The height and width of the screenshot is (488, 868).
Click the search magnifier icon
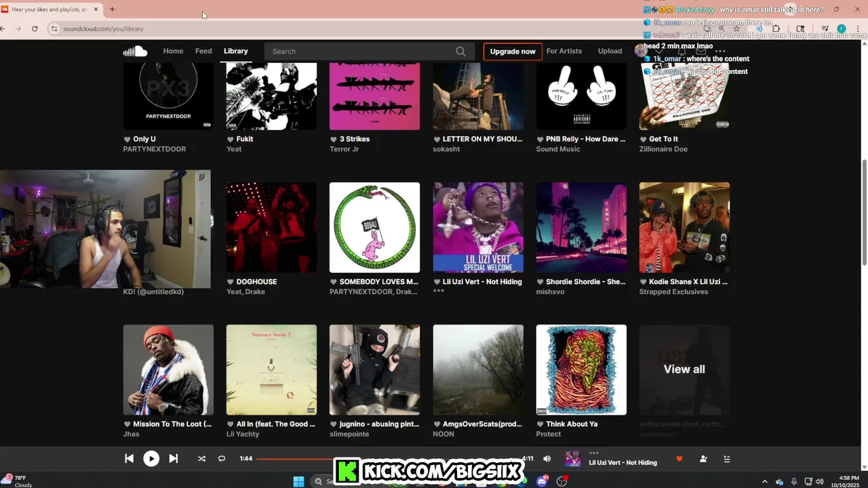point(460,52)
